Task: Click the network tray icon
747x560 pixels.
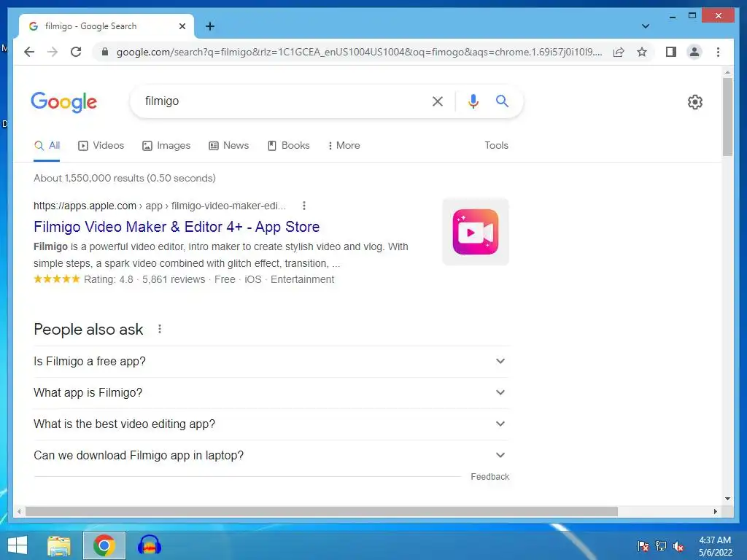Action: 661,546
